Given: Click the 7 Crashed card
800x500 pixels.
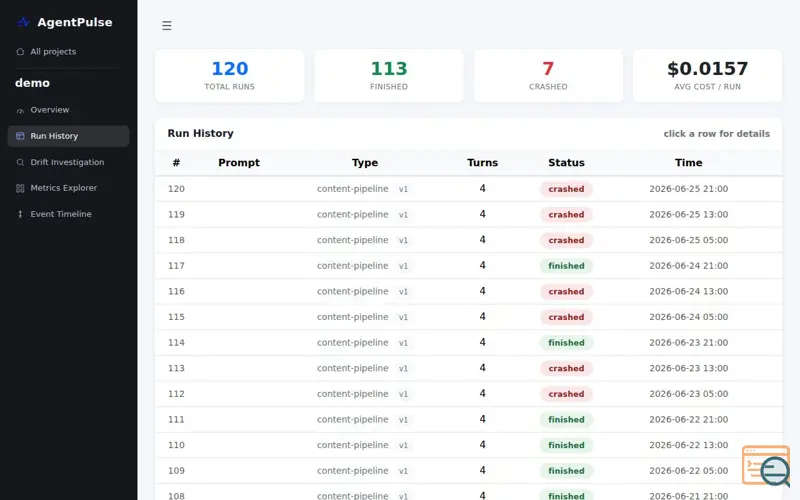Looking at the screenshot, I should tap(548, 76).
